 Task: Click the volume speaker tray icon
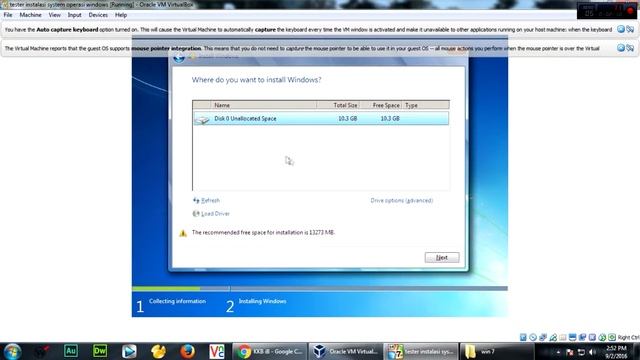pos(593,352)
